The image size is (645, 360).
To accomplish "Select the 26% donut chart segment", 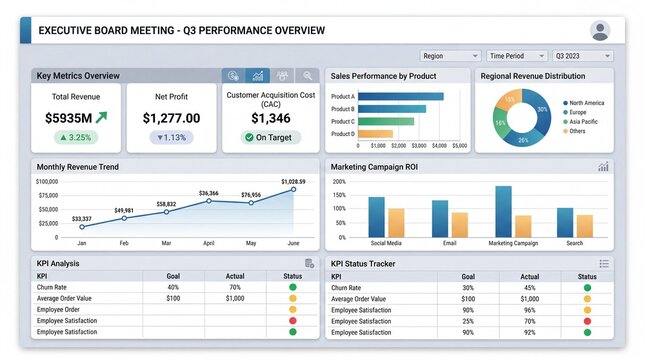I will pos(522,139).
